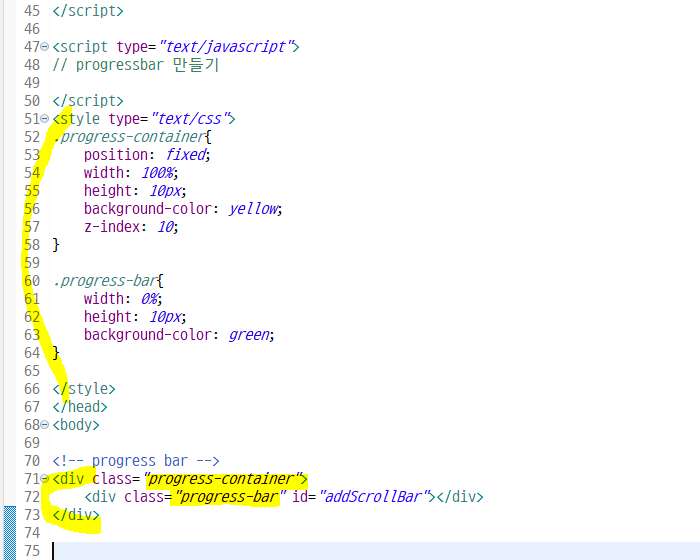Click the '// progressbar 만들기' comment on line 48
700x560 pixels.
click(x=136, y=65)
